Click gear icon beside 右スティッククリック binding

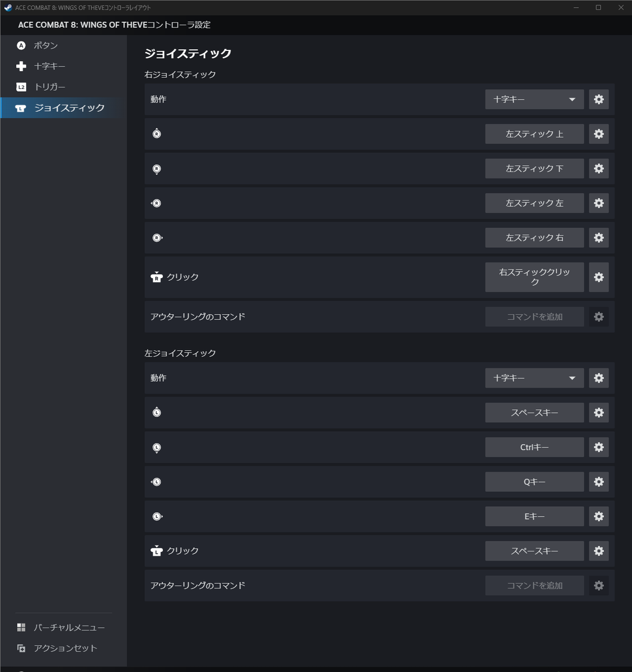pos(598,277)
